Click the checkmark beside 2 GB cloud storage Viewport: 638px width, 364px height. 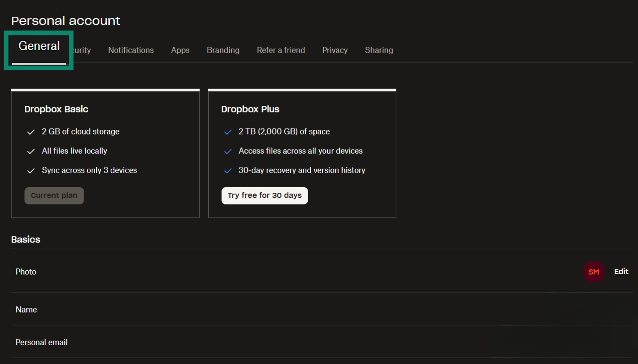tap(30, 132)
